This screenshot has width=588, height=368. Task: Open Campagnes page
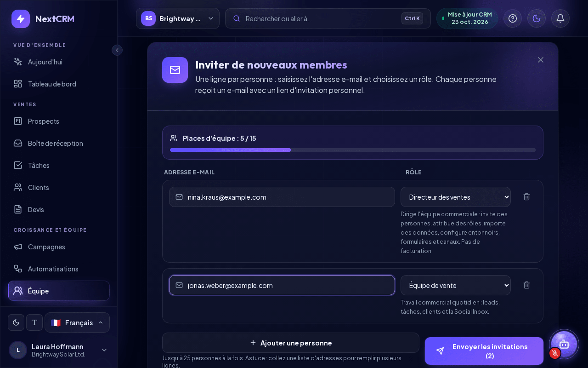click(59, 247)
